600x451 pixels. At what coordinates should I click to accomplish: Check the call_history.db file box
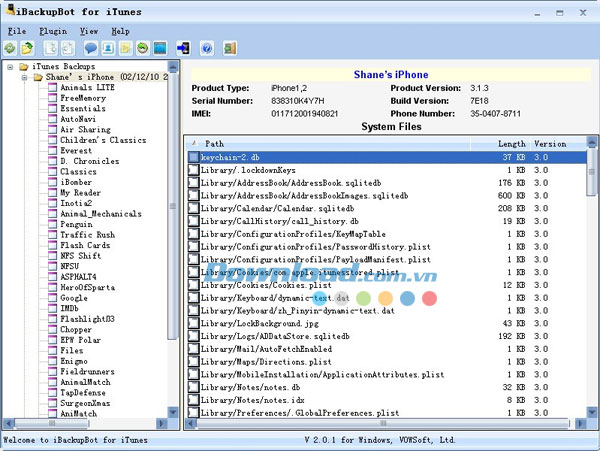(x=194, y=221)
